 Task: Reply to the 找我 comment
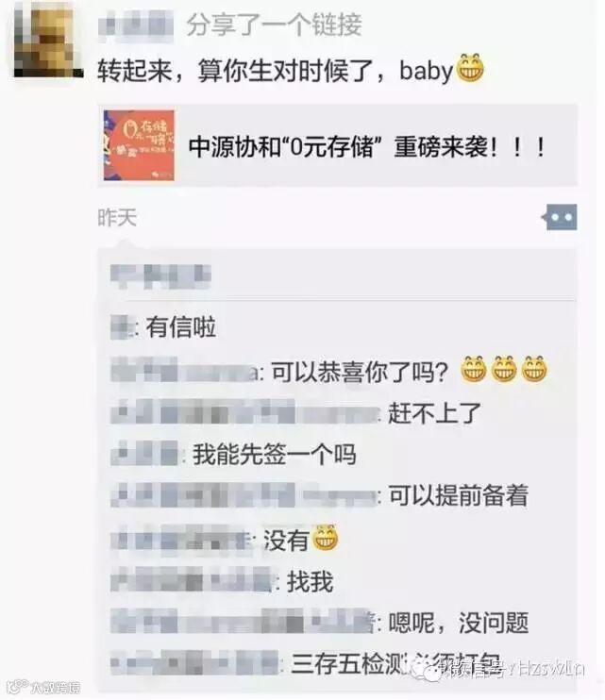pos(222,581)
